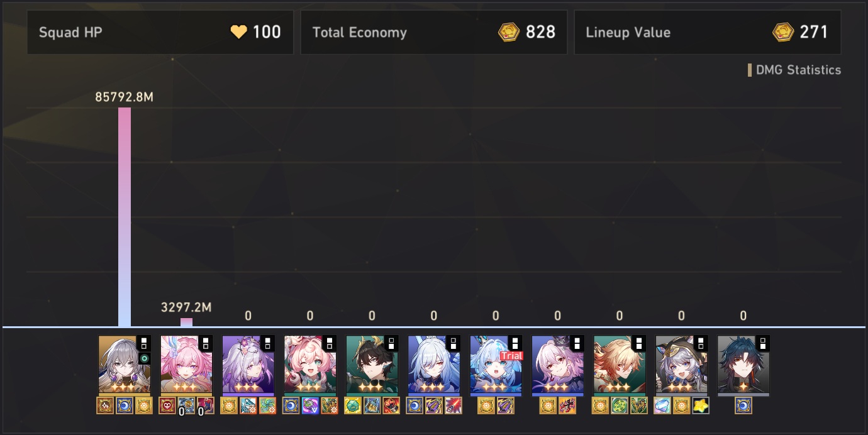Click the gold coin icon beside 828
Screen dimensions: 868x435
click(x=509, y=32)
